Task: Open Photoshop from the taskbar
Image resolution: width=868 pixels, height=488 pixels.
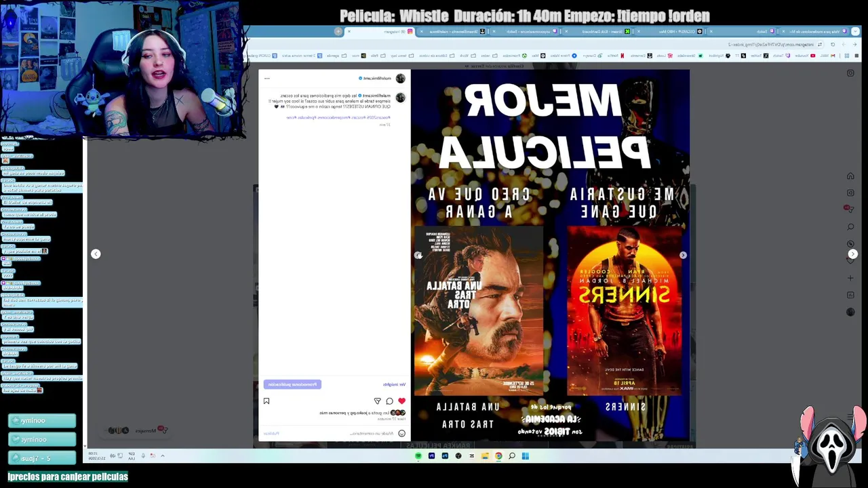Action: click(x=445, y=455)
